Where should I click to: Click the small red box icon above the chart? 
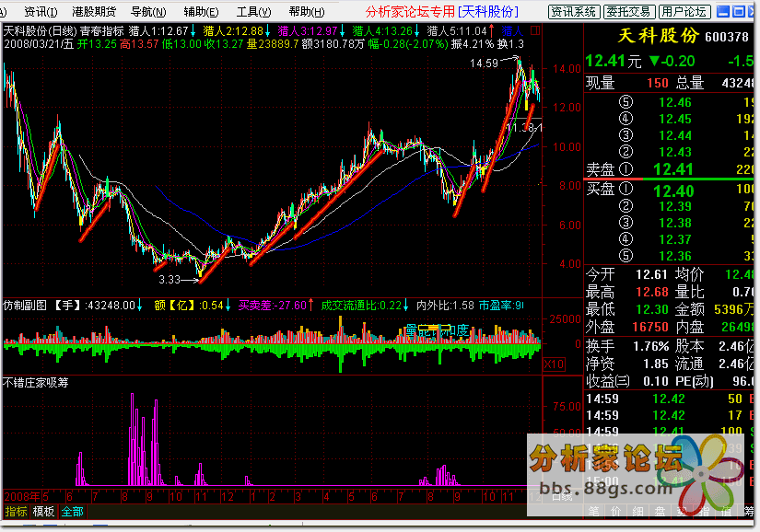coord(535,31)
